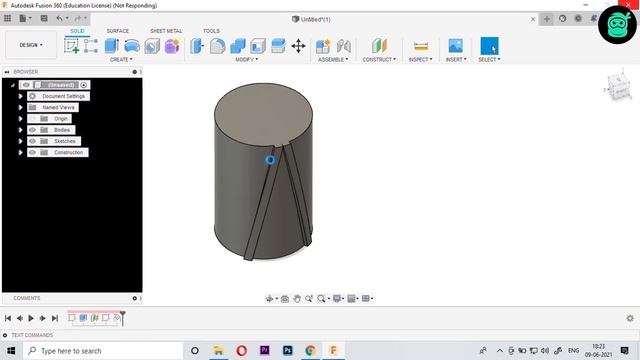Screen dimensions: 640x360
Task: Select the Combine tool
Action: (238, 46)
